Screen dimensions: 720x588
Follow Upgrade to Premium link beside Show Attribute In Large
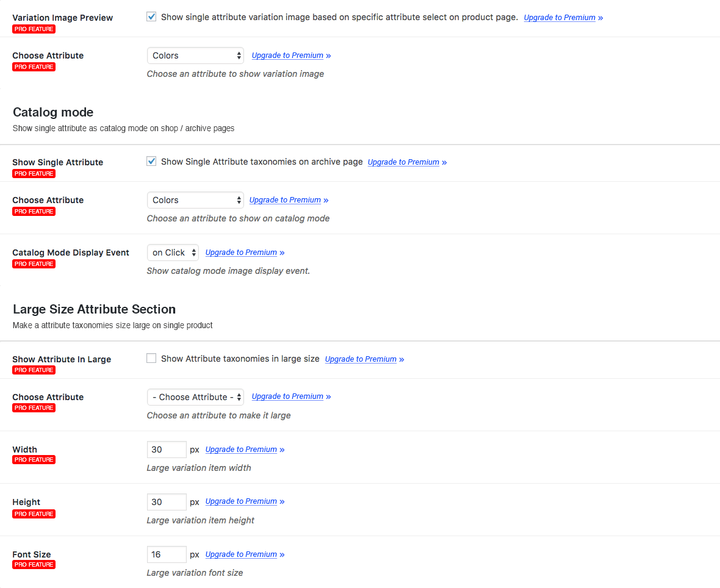coord(361,359)
